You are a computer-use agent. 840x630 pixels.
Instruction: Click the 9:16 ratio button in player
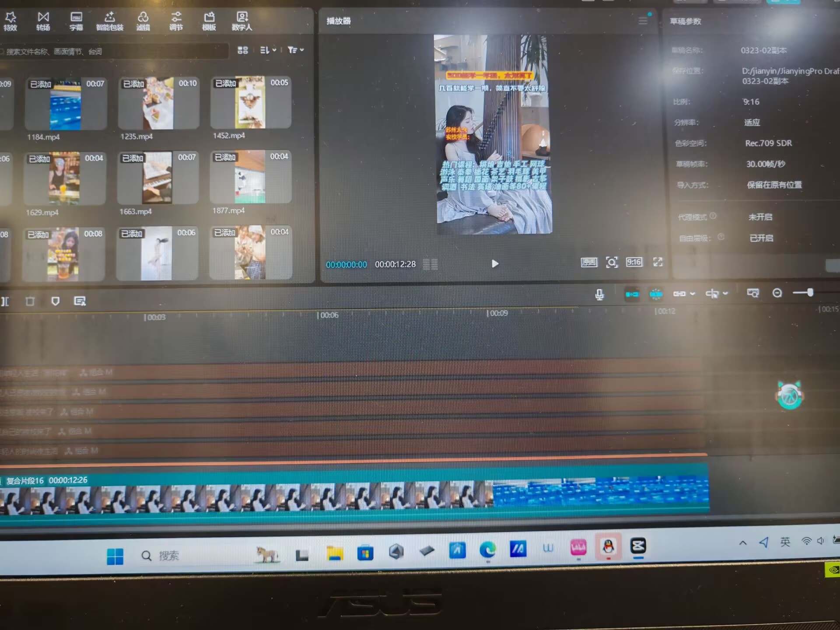pyautogui.click(x=634, y=262)
